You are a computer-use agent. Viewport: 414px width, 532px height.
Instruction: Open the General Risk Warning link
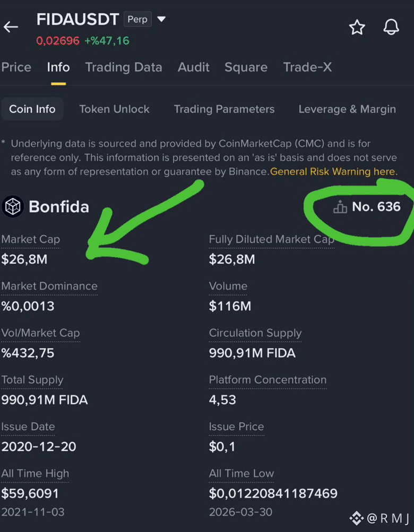[x=333, y=171]
